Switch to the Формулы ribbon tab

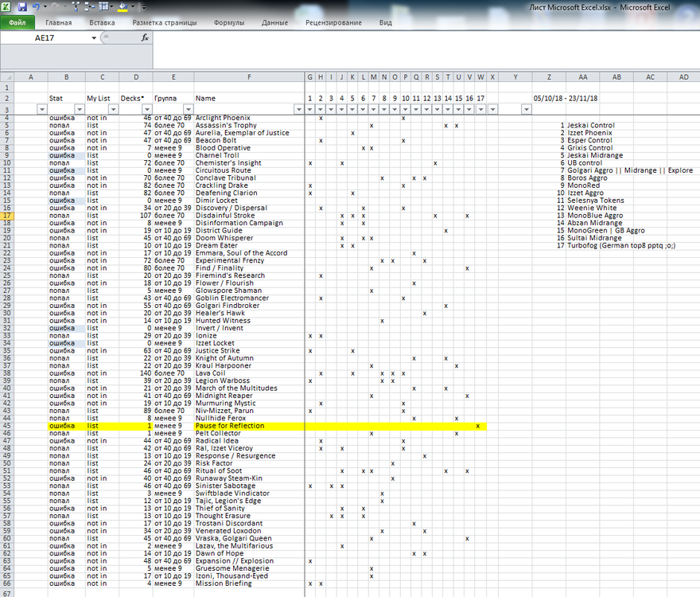(229, 23)
